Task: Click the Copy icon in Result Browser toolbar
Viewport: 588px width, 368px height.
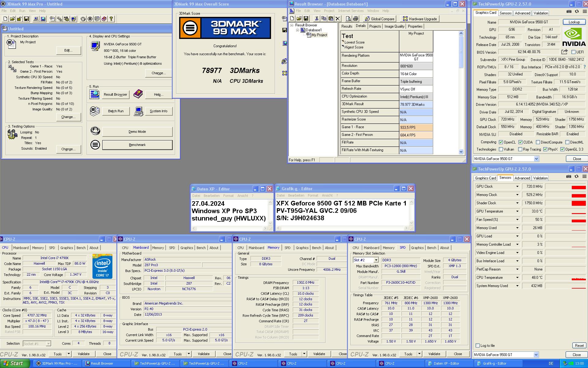Action: coord(324,19)
